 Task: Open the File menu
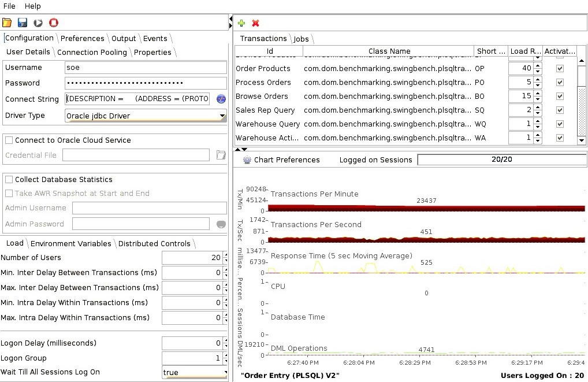(x=9, y=6)
